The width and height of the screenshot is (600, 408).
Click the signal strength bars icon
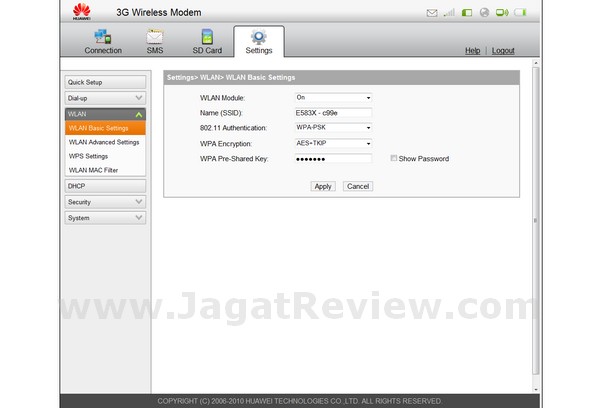click(x=450, y=13)
